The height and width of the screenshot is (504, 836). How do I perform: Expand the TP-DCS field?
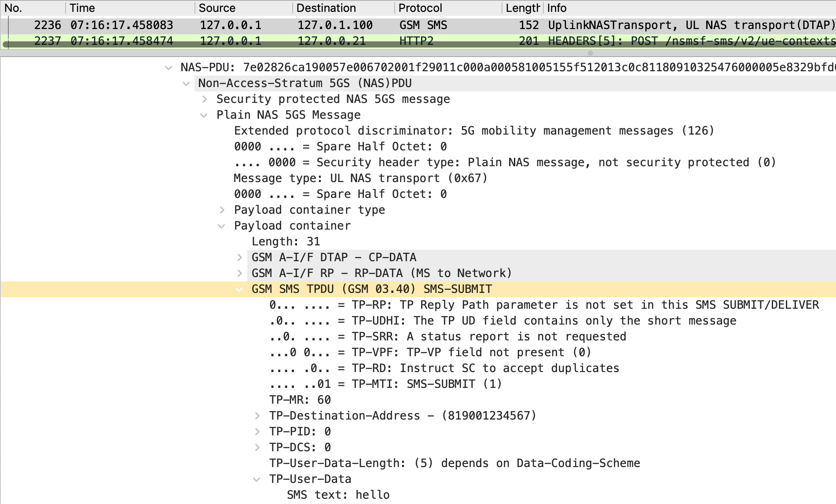257,448
